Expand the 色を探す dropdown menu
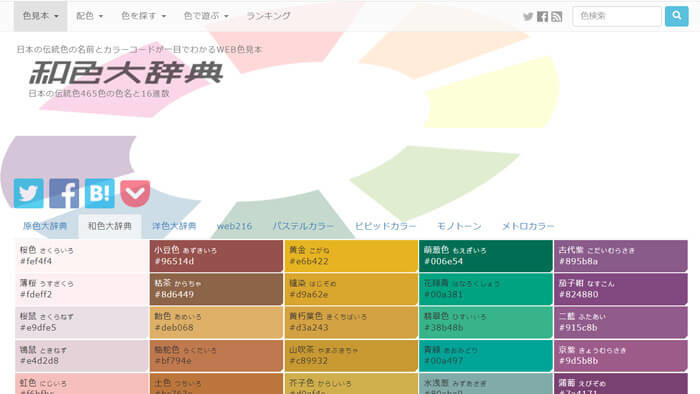This screenshot has width=700, height=394. [x=143, y=16]
